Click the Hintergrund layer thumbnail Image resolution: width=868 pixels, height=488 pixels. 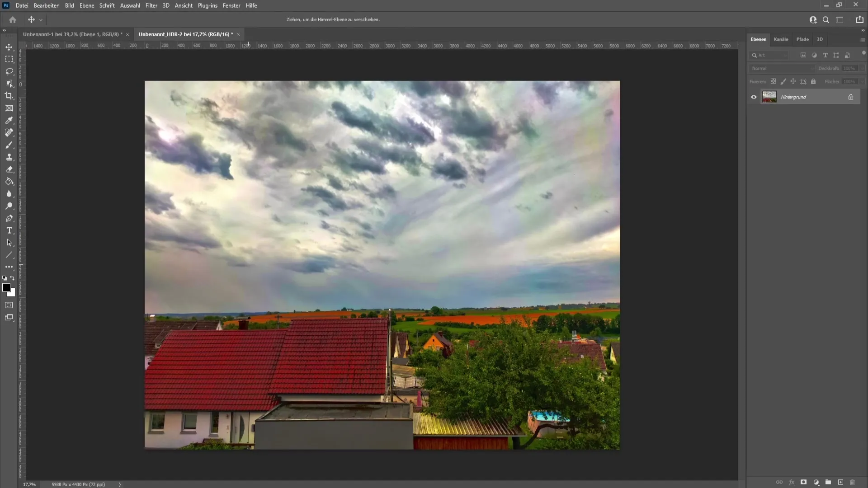[x=769, y=97]
